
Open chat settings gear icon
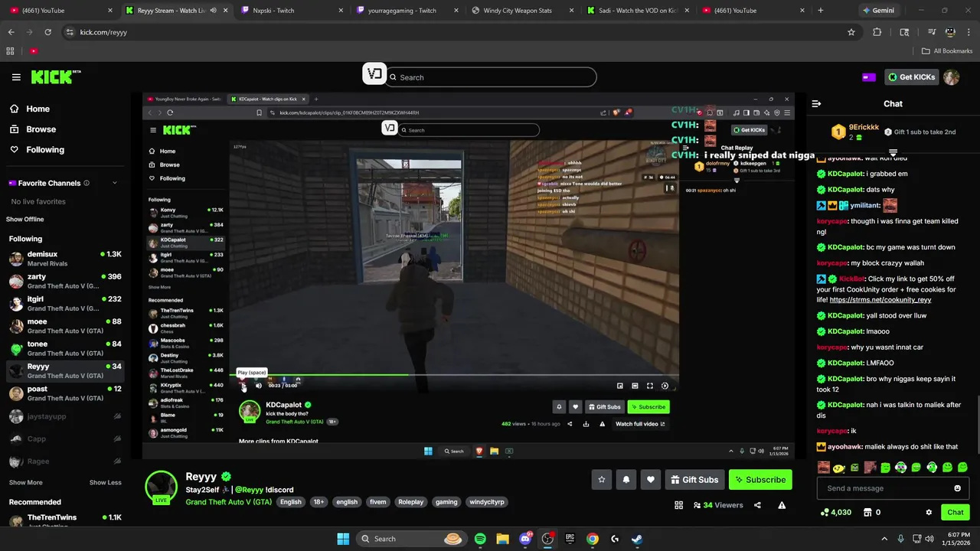[x=929, y=512]
